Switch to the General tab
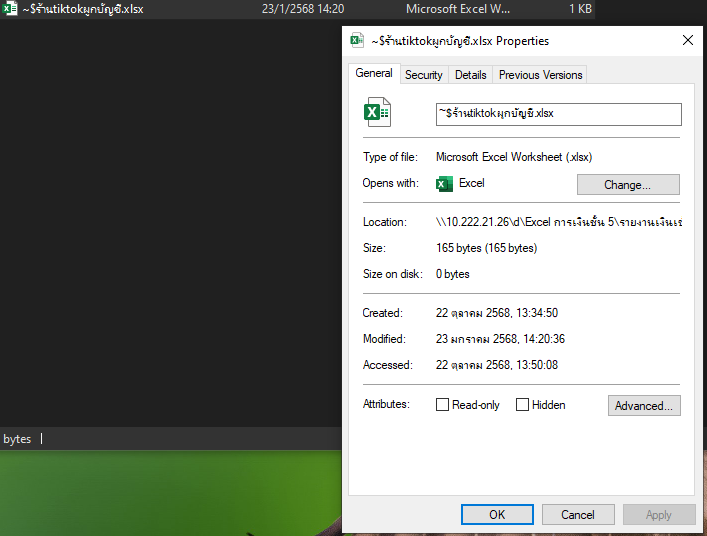Screen dimensions: 707x536 (x=374, y=73)
